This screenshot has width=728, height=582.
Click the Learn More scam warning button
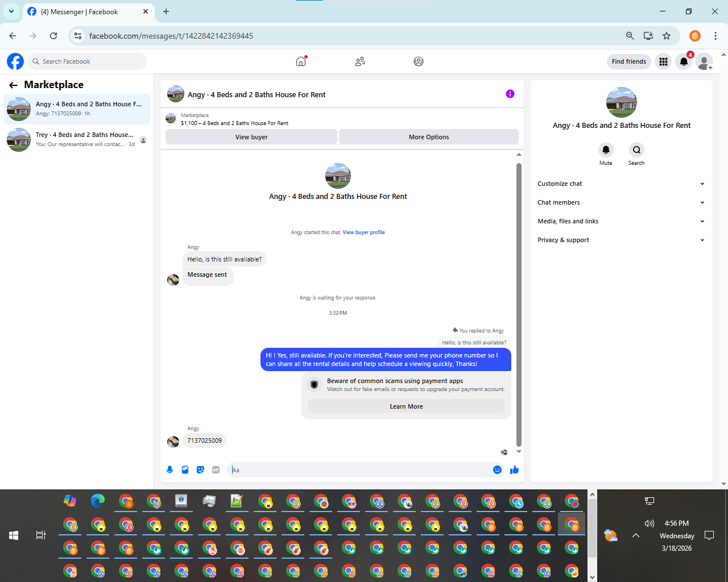406,406
